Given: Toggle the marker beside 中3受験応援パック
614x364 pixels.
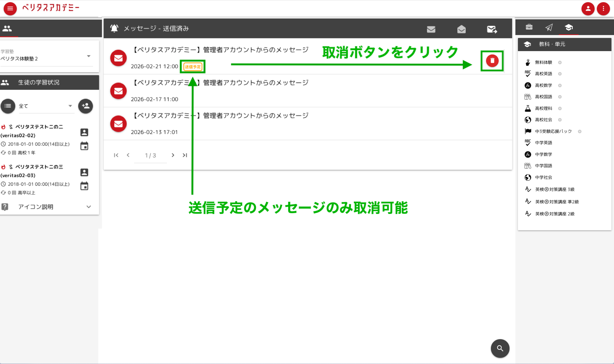Looking at the screenshot, I should click(x=580, y=131).
